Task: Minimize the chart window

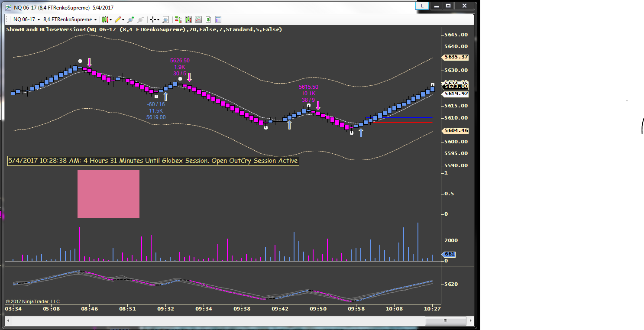Action: click(436, 6)
